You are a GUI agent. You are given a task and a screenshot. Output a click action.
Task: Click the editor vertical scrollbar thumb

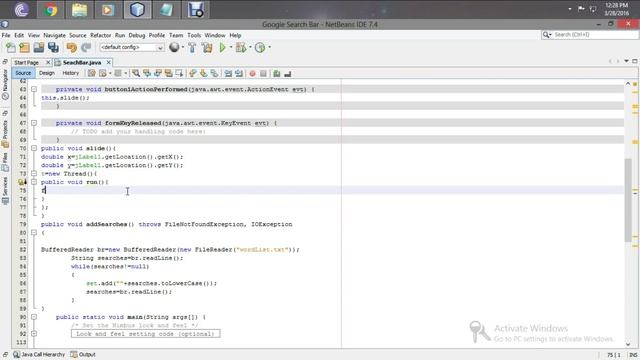point(628,200)
